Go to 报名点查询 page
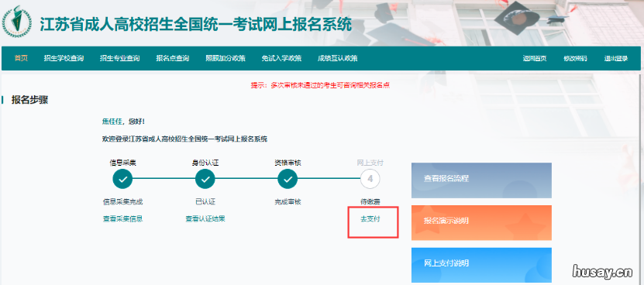 pos(173,58)
